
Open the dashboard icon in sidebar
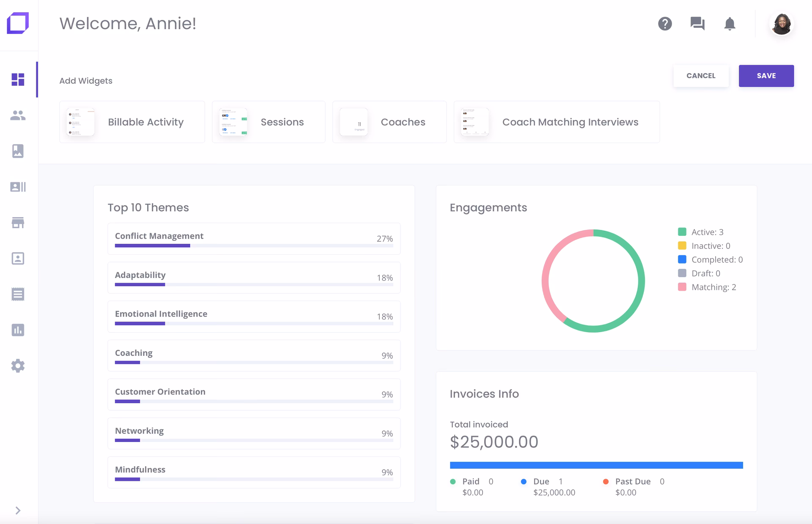coord(18,79)
